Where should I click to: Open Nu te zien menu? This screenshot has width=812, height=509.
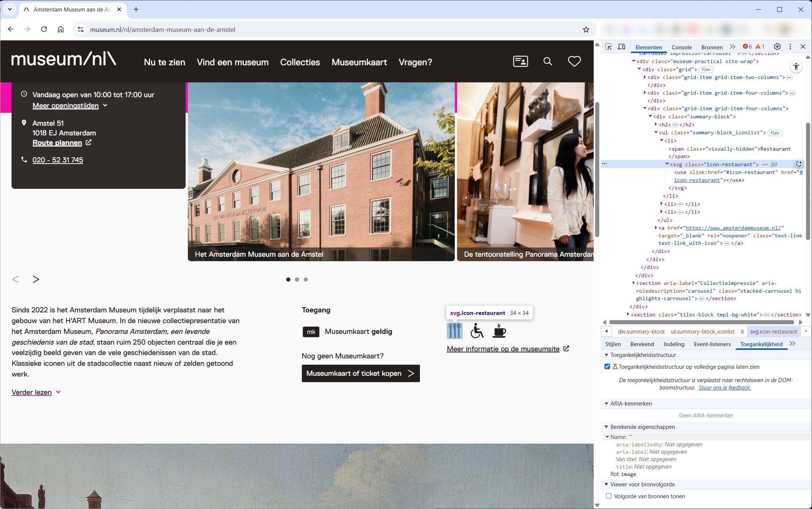click(x=164, y=62)
